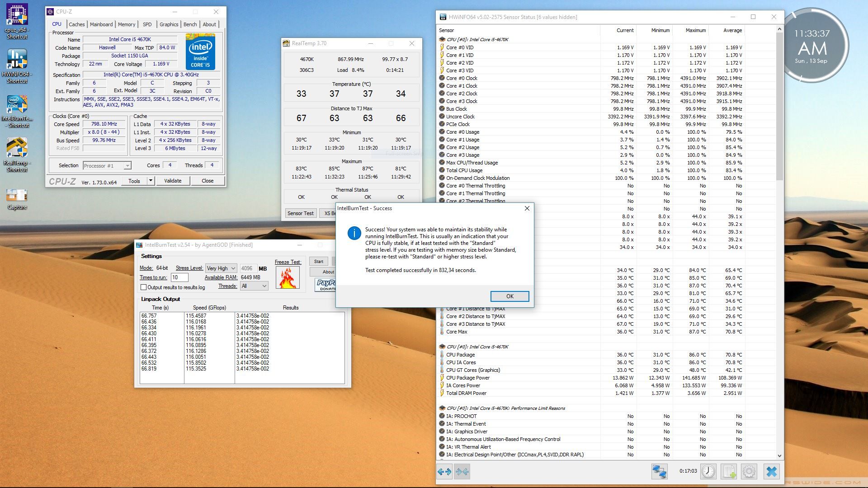868x488 pixels.
Task: Switch to the Graphics tab in CPU-Z
Action: [x=169, y=24]
